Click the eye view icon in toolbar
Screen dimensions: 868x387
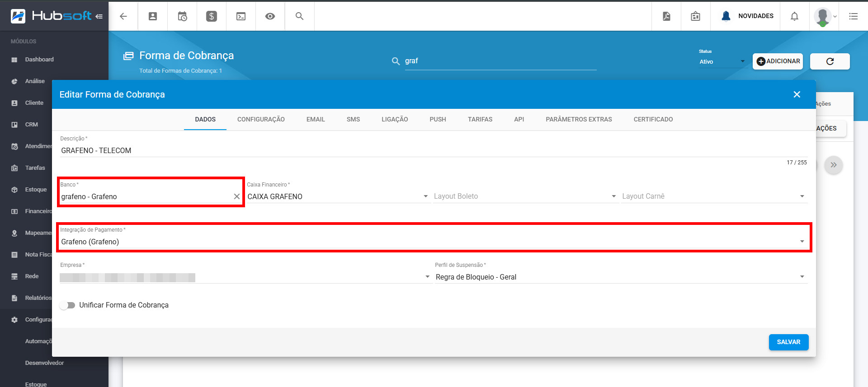[270, 16]
